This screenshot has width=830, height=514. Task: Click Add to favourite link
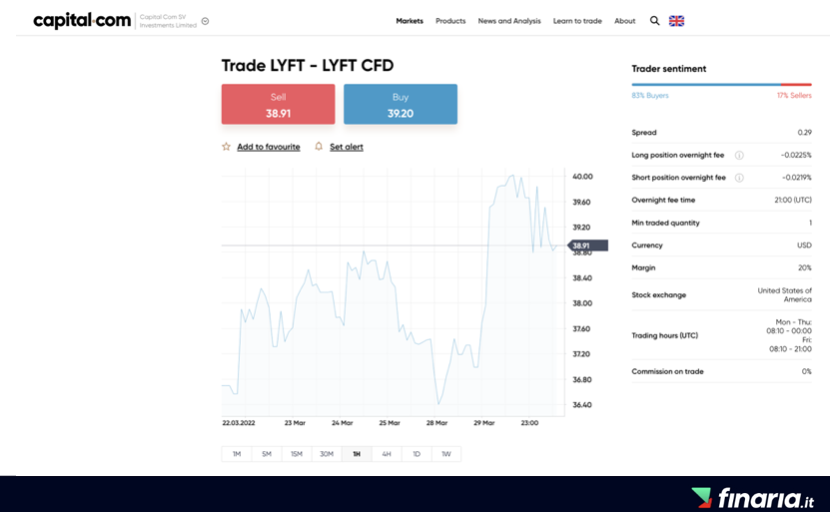pyautogui.click(x=268, y=147)
